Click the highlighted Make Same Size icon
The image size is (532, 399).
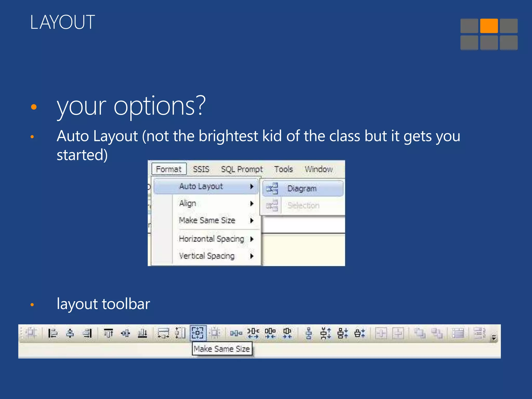[x=198, y=333]
